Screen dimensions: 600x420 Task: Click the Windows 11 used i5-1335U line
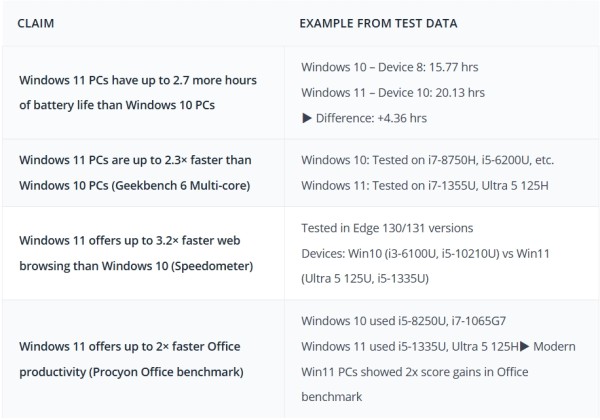point(410,347)
